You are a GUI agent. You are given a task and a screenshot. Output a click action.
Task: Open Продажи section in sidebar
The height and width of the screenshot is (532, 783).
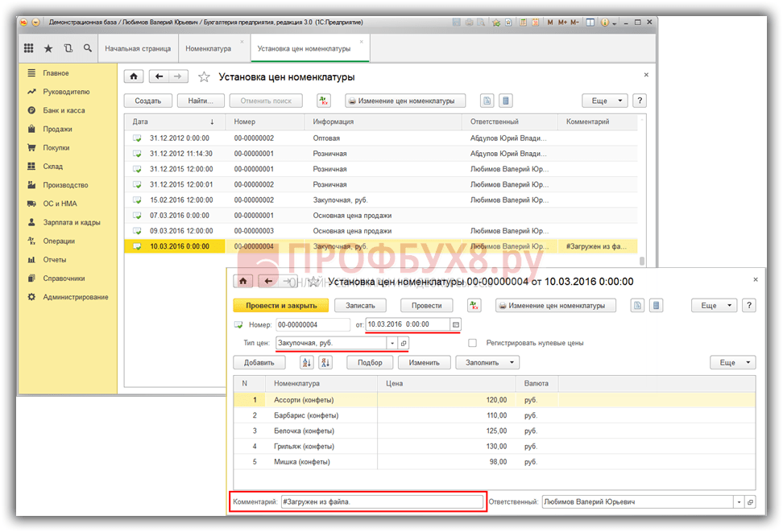coord(57,129)
